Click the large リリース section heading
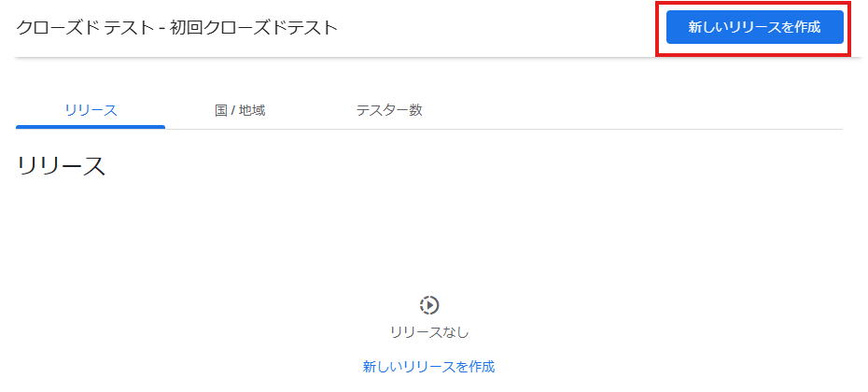 [62, 166]
